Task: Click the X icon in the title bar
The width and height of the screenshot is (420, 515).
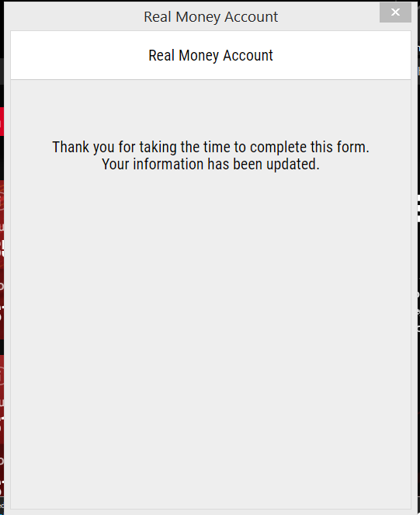Action: [x=395, y=12]
